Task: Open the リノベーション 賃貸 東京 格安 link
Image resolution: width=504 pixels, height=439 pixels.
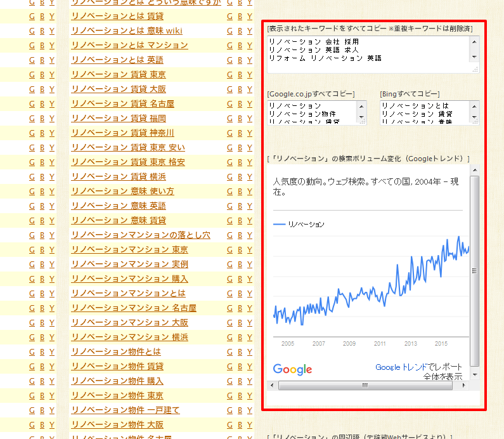Action: 128,162
